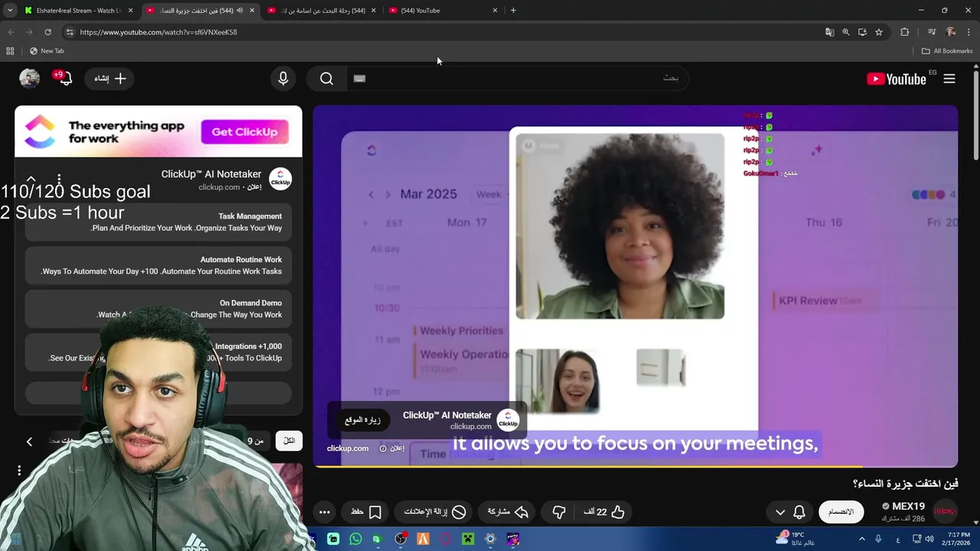
Task: Open the account avatar menu
Action: (x=29, y=79)
